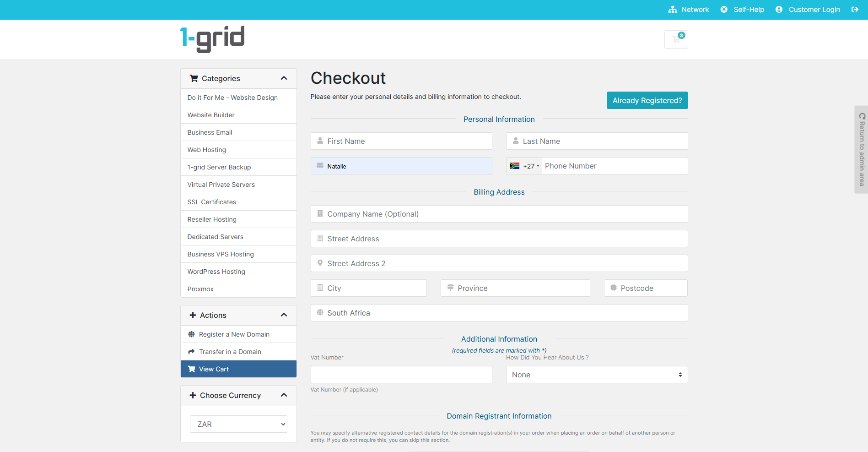
Task: Open the South Africa country selector
Action: point(499,313)
